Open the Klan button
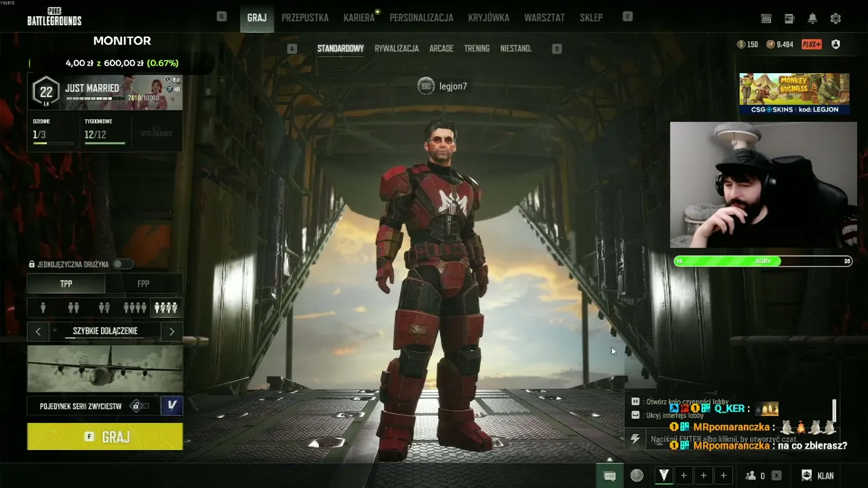868x488 pixels. [817, 475]
